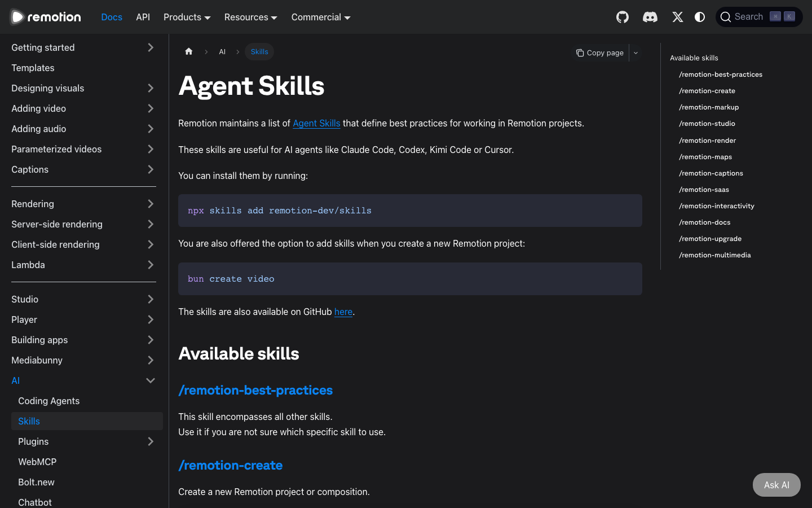The image size is (812, 508).
Task: Open the Copy page dropdown arrow
Action: coord(636,52)
